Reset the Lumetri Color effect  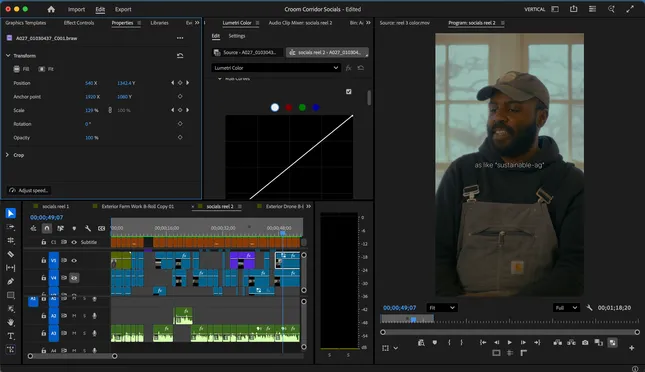click(361, 68)
